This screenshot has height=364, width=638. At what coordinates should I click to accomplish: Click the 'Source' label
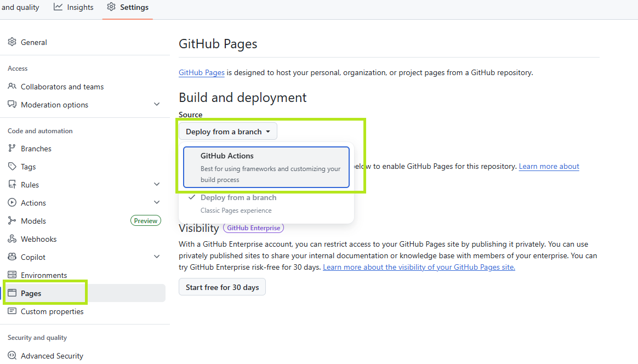(x=190, y=115)
